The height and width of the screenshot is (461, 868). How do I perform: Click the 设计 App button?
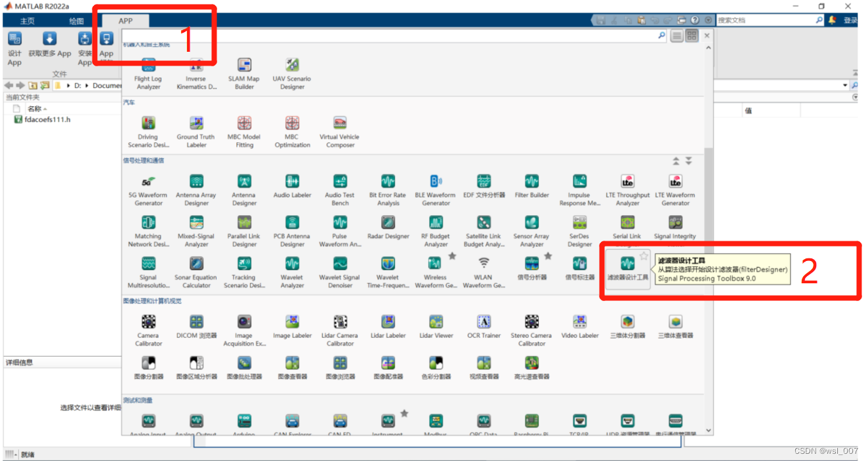14,49
